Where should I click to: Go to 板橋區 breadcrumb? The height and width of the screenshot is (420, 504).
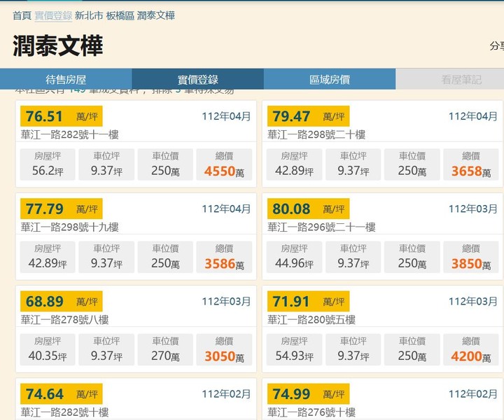pyautogui.click(x=120, y=15)
